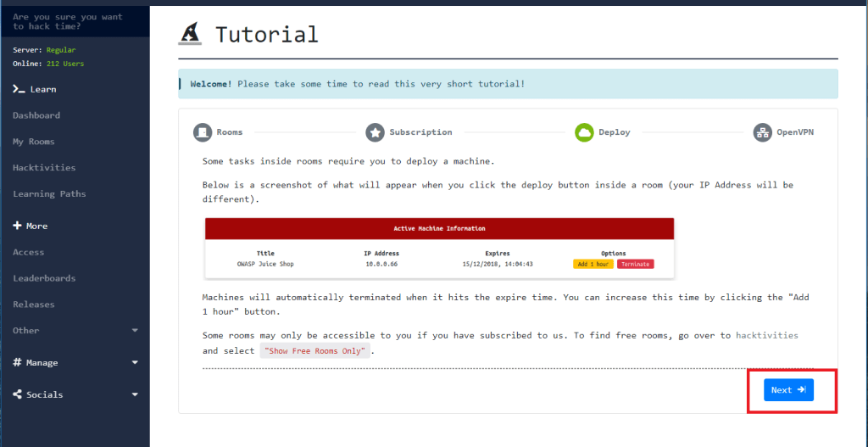Go to Hacktivities in sidebar

click(44, 168)
